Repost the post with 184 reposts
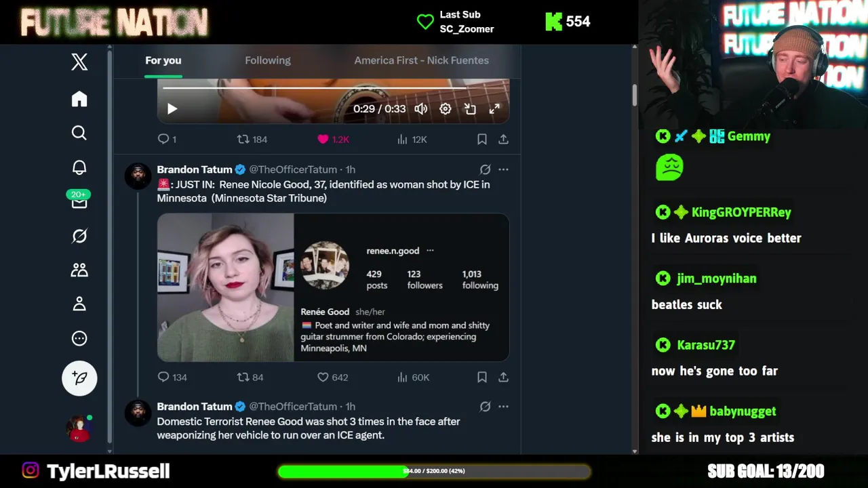This screenshot has height=488, width=868. coord(252,139)
